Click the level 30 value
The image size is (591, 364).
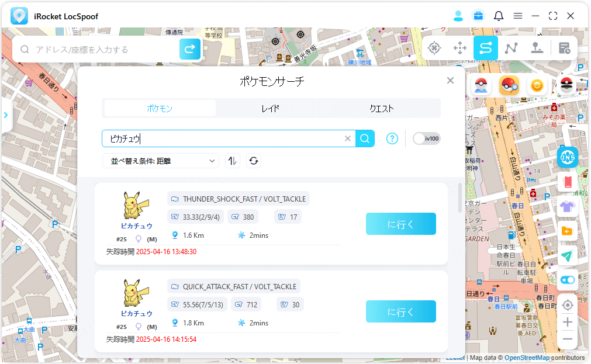[296, 305]
